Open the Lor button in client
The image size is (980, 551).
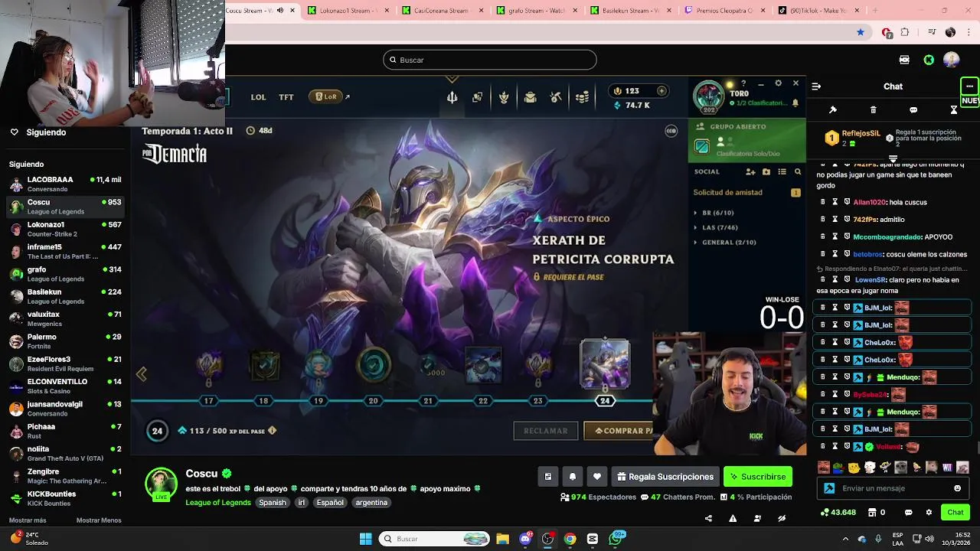point(326,97)
